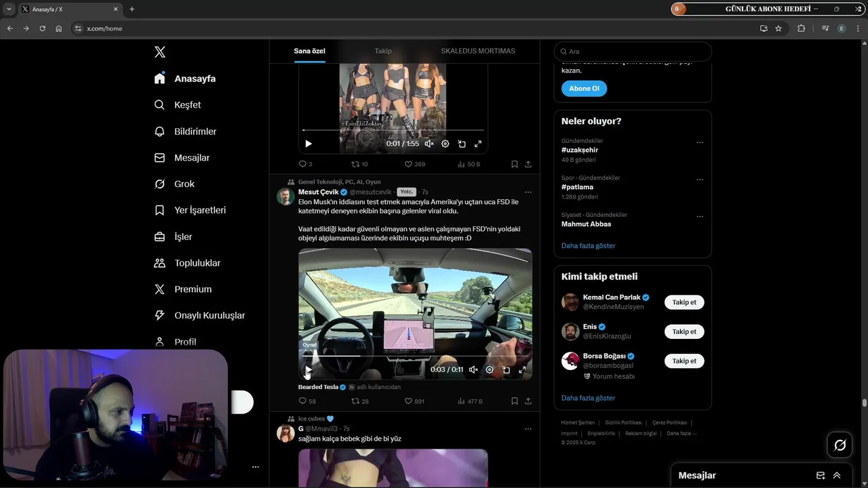Toggle picture-in-picture on first video

(462, 144)
